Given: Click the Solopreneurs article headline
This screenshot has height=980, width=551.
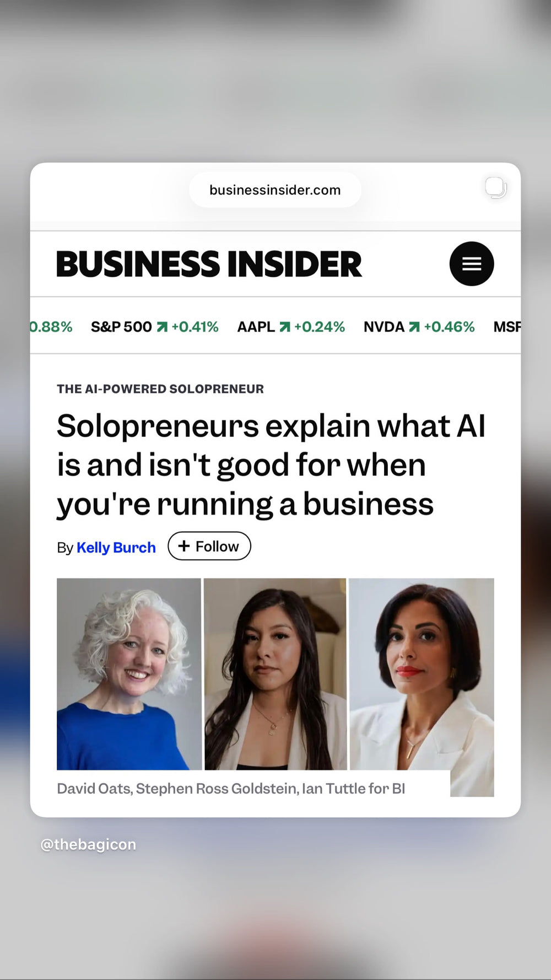Looking at the screenshot, I should click(271, 464).
